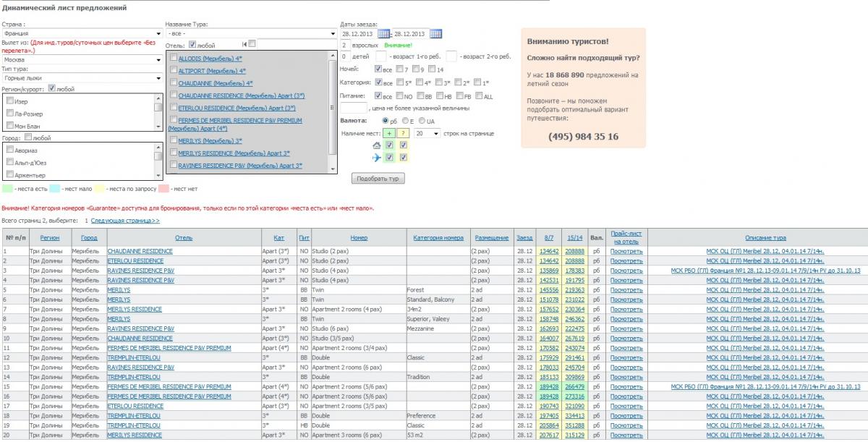Image resolution: width=868 pixels, height=442 pixels.
Task: Open the calendar for the end arrival date
Action: point(436,33)
